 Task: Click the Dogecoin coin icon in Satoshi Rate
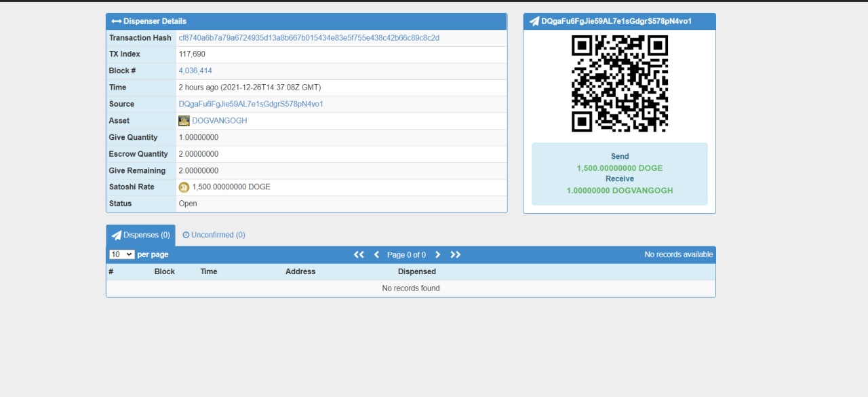tap(184, 187)
